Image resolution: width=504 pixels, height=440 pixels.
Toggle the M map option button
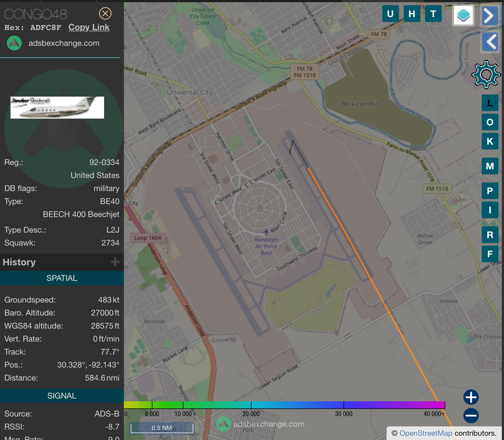(x=490, y=166)
